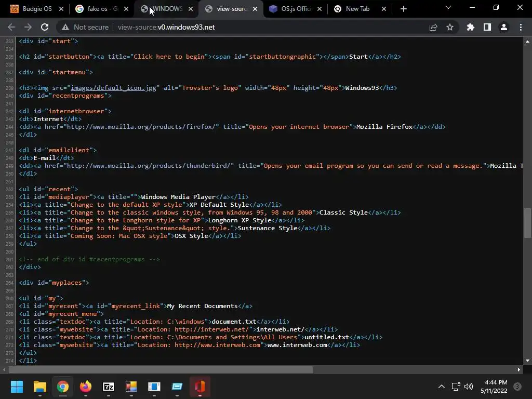This screenshot has width=532, height=399.
Task: Close the fake os Google tab
Action: point(126,9)
